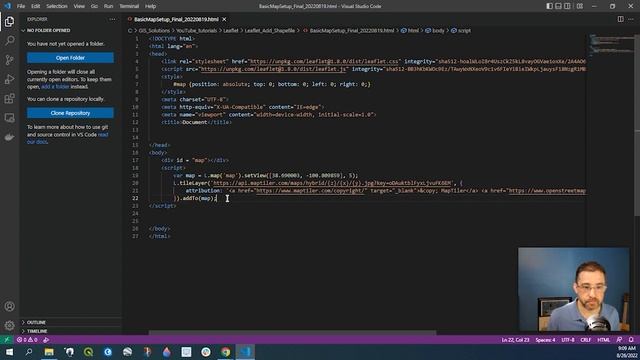Click the Visual Studio Code taskbar icon
Screen dimensions: 640x360
point(245,352)
